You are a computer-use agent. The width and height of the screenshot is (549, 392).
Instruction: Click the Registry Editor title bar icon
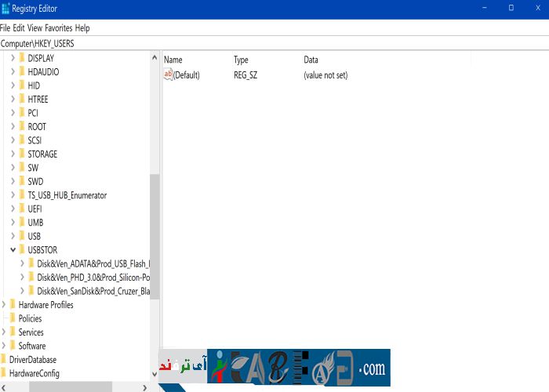(x=5, y=8)
